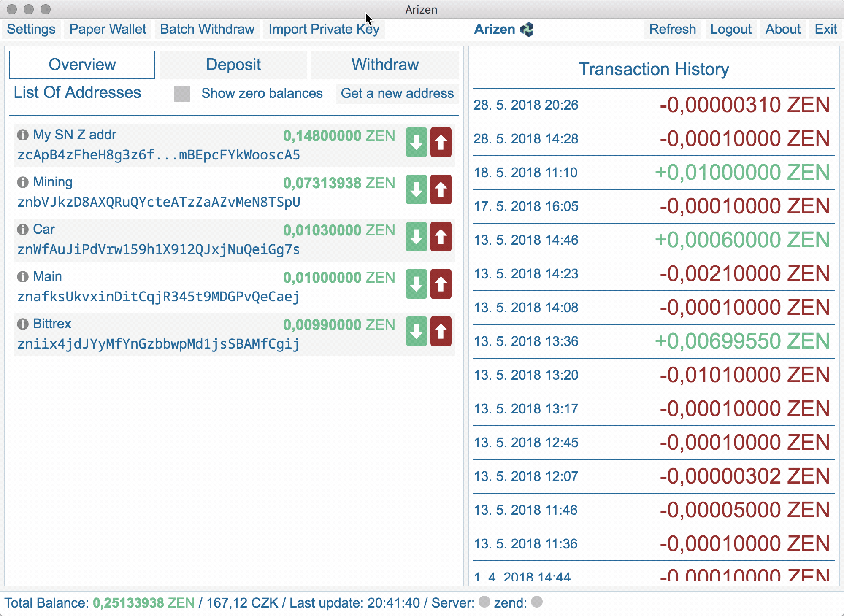The image size is (844, 616).
Task: Click the zend status indicator dot
Action: (x=537, y=602)
